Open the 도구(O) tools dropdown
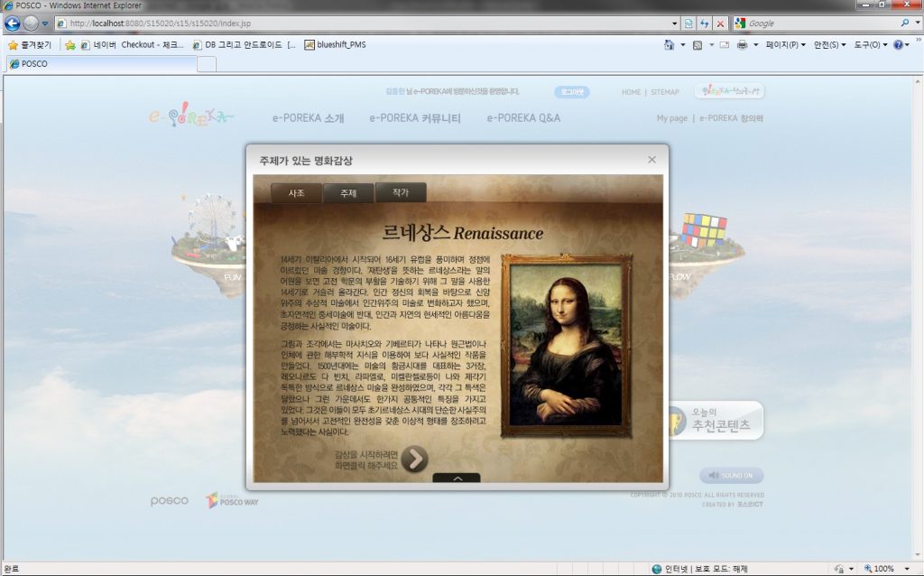924x576 pixels. (x=871, y=44)
